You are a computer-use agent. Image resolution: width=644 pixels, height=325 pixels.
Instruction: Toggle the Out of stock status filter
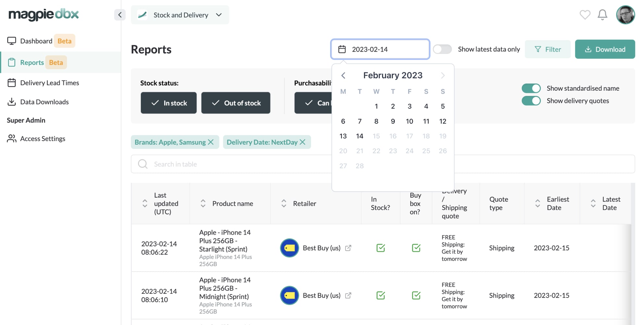(236, 103)
